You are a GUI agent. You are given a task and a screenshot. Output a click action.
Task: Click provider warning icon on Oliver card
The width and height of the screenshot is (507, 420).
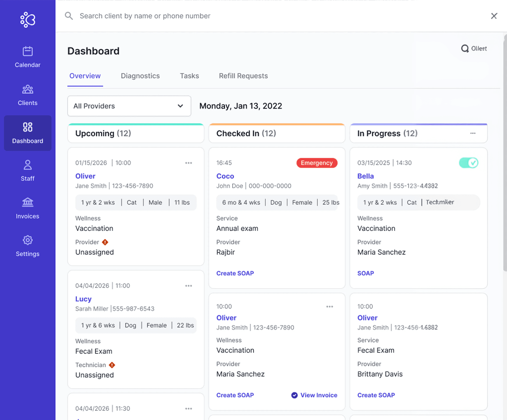point(105,242)
